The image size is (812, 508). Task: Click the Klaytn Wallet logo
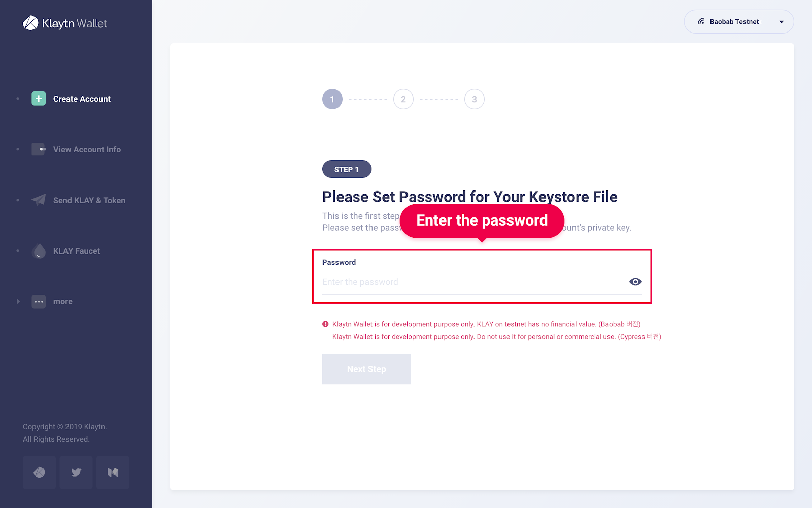tap(64, 23)
